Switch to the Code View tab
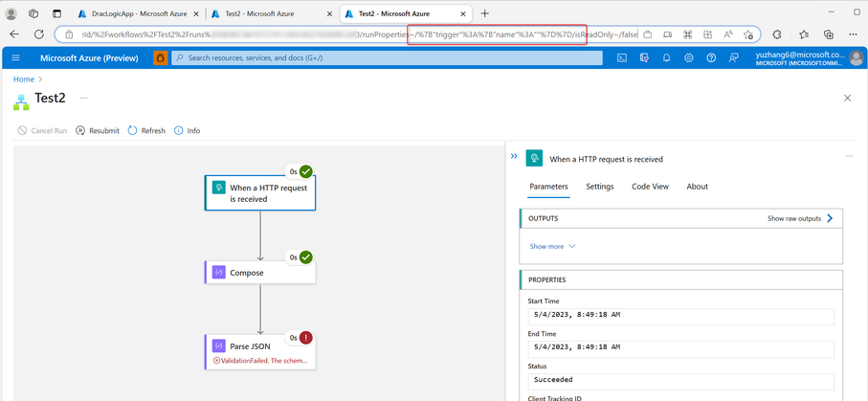Viewport: 868px width, 401px height. tap(651, 187)
